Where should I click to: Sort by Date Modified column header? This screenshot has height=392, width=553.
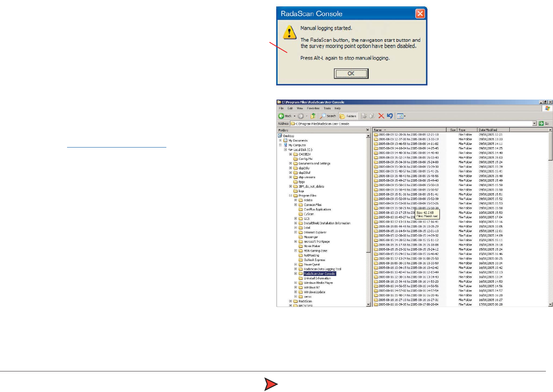pos(493,130)
